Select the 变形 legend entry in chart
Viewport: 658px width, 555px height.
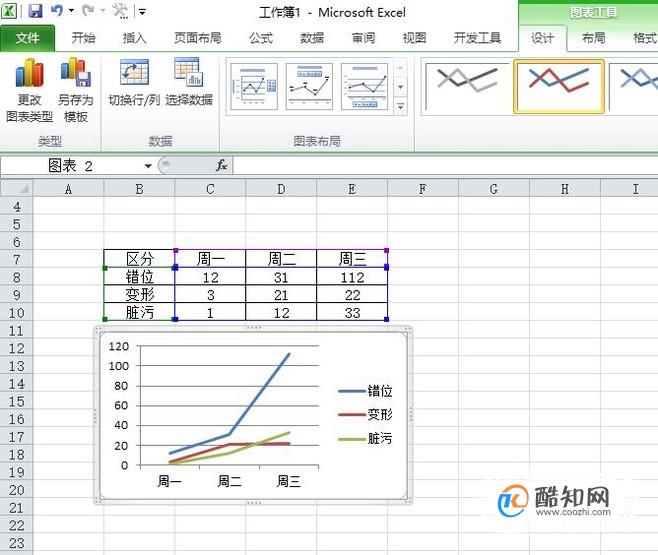365,415
